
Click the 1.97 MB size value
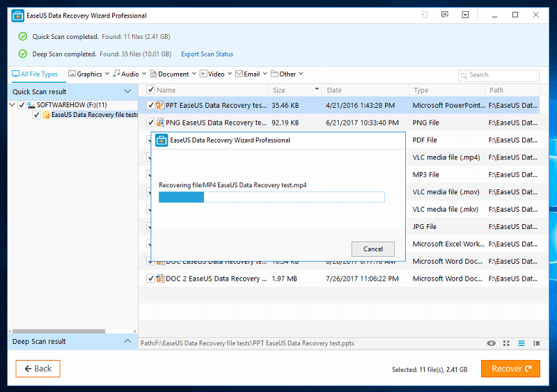[x=284, y=279]
